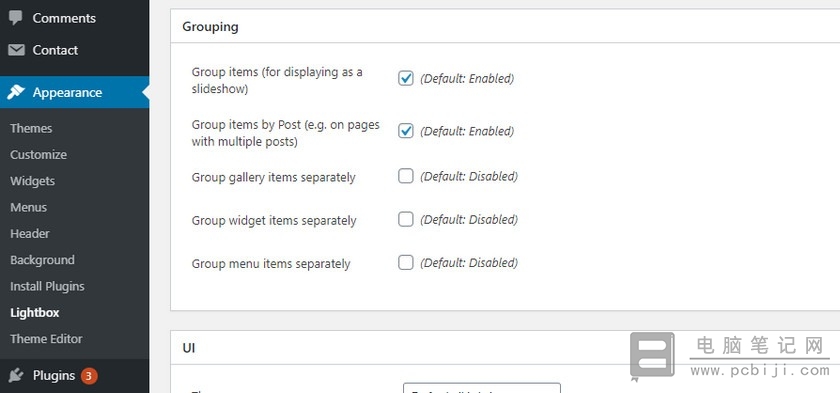Select Install Plugins in sidebar

pos(47,286)
